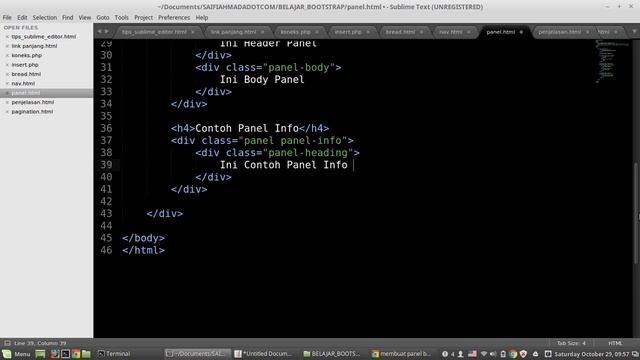Open nav.html in the sidebar
This screenshot has width=640, height=360.
pos(23,84)
